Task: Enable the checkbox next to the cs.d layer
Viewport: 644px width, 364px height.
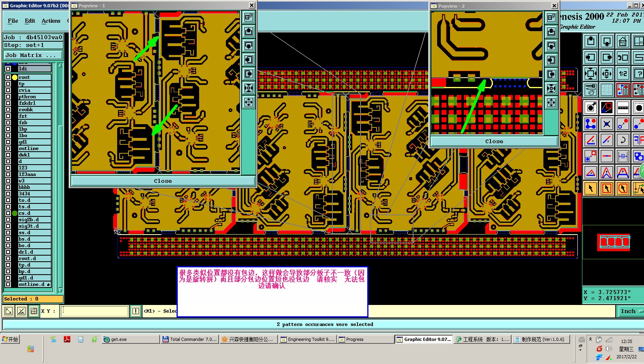Action: click(8, 213)
